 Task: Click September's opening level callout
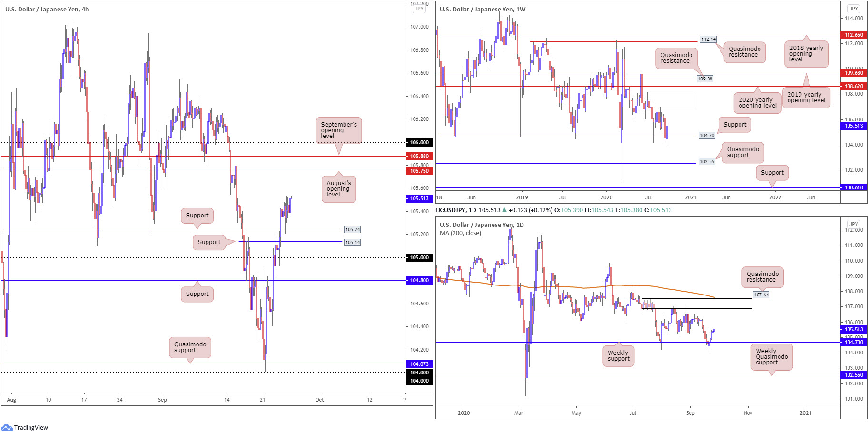pos(338,130)
